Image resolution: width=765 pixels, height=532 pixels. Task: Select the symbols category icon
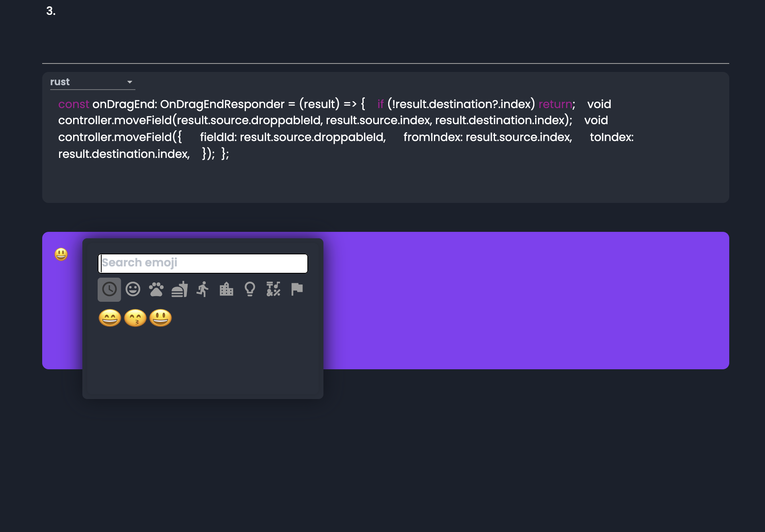273,289
